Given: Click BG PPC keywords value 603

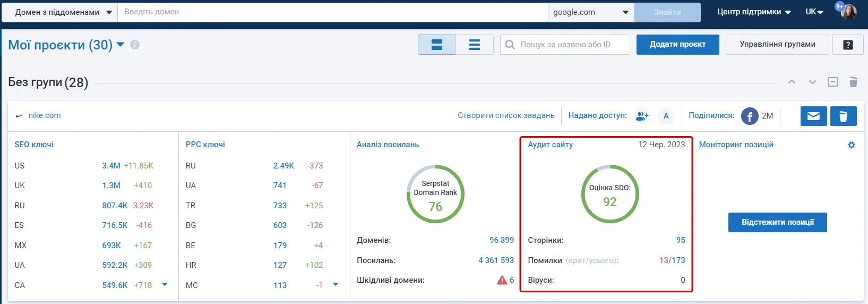Looking at the screenshot, I should pyautogui.click(x=280, y=225).
